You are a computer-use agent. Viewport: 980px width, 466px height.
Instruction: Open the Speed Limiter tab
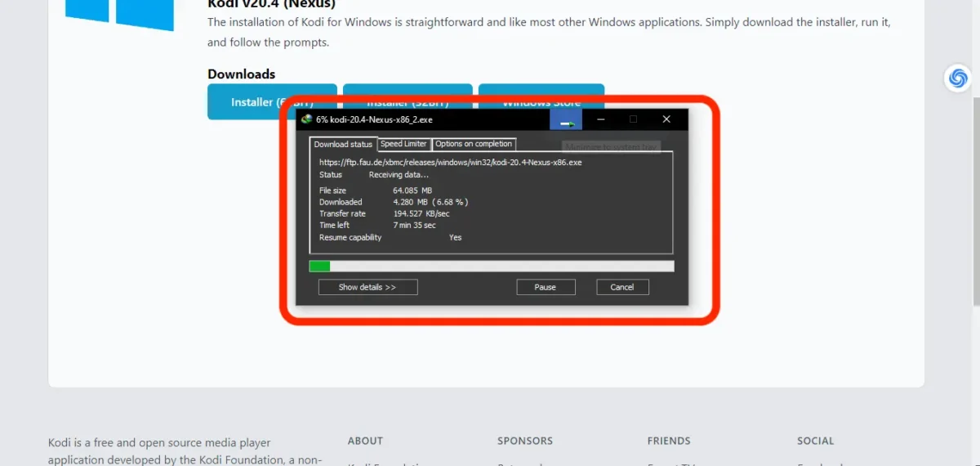click(403, 144)
